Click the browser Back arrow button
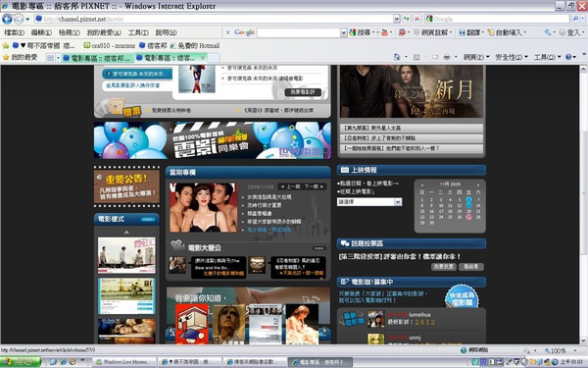588x368 pixels. coord(7,19)
